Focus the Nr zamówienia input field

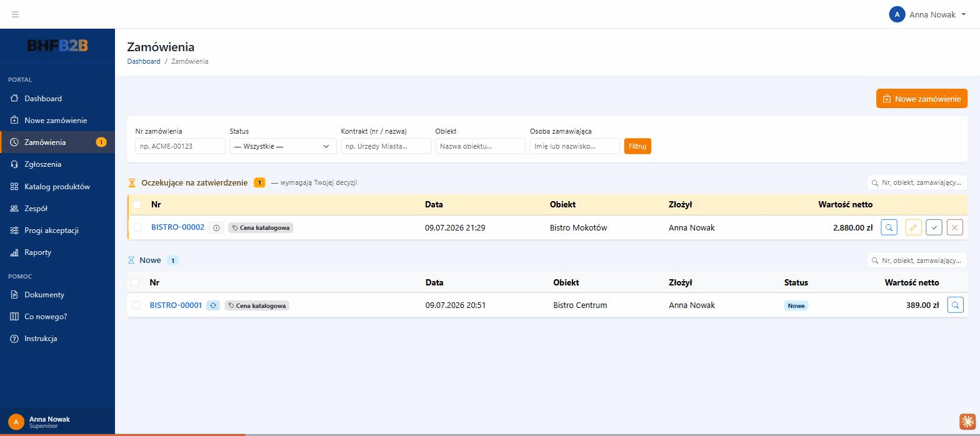click(x=180, y=146)
